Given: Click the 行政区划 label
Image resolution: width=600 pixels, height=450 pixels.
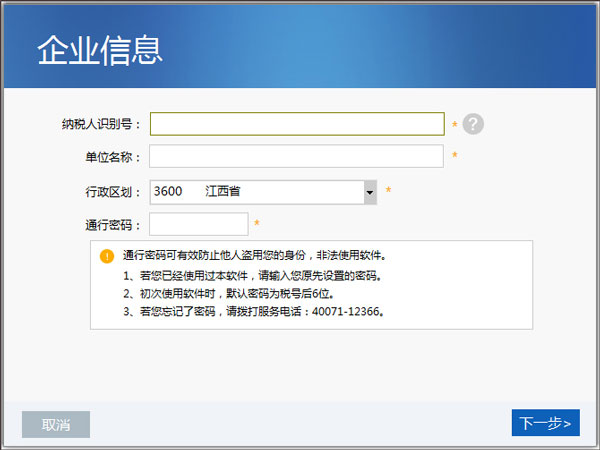Looking at the screenshot, I should [112, 192].
